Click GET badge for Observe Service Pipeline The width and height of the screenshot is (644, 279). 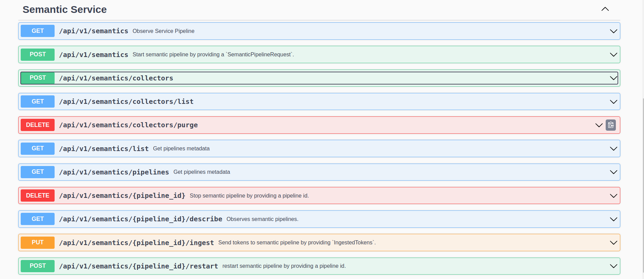pos(38,31)
